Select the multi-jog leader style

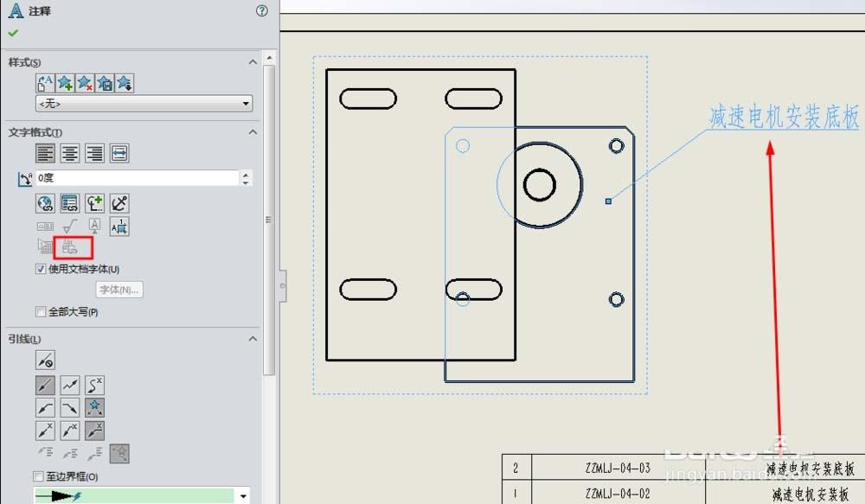70,385
